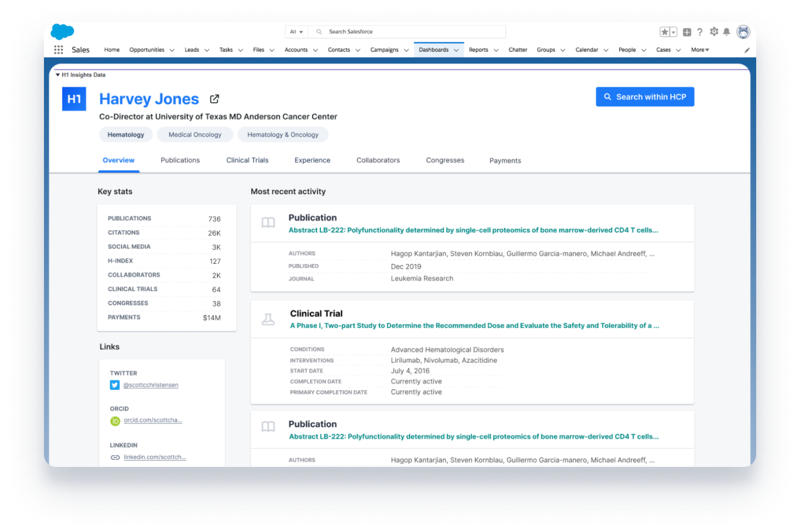Click the H1 logo badge

[74, 99]
